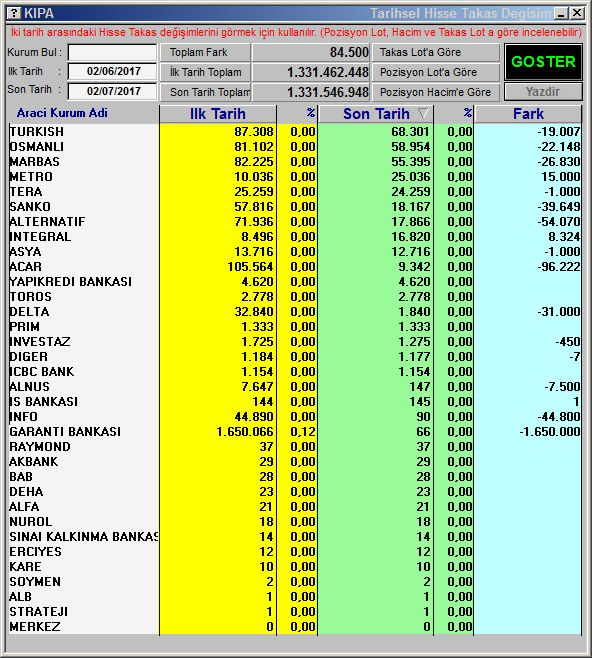The width and height of the screenshot is (592, 658).
Task: Select the INVESTAZ broker row
Action: (x=295, y=342)
